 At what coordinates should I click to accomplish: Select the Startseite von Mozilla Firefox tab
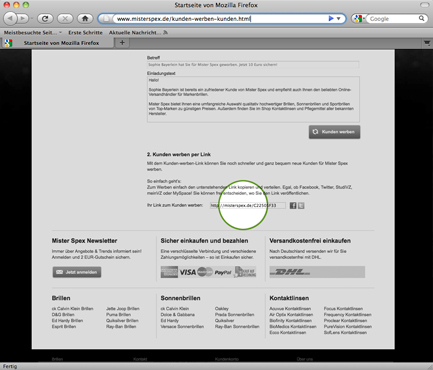click(61, 43)
